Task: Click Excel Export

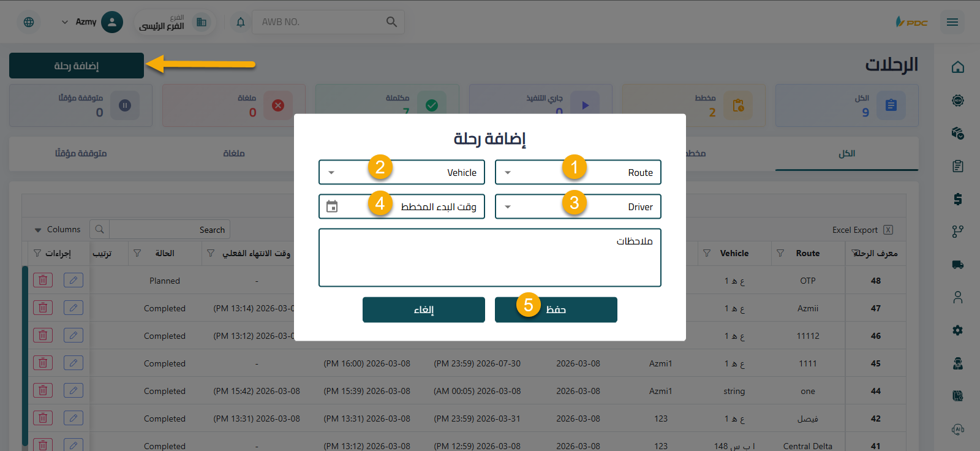Action: [862, 230]
